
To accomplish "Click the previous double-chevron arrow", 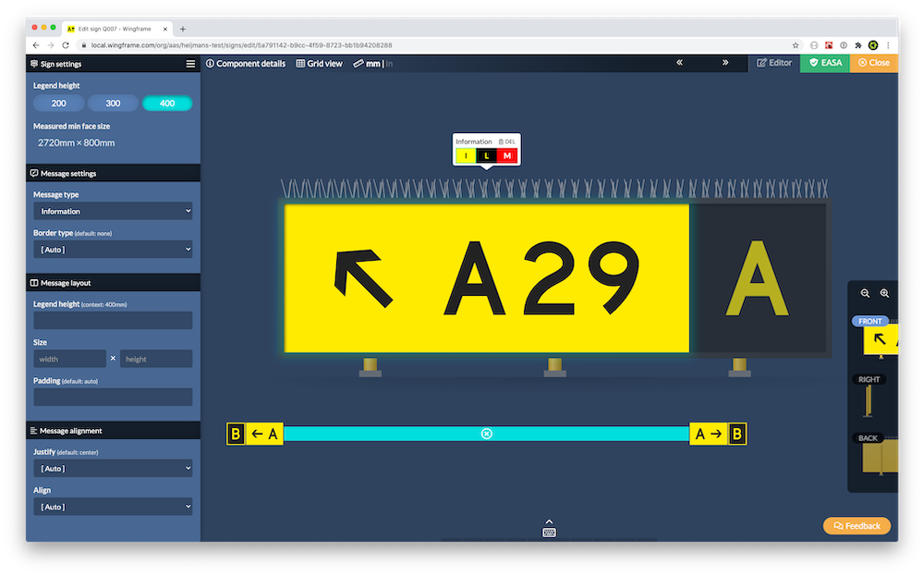I will tap(680, 63).
